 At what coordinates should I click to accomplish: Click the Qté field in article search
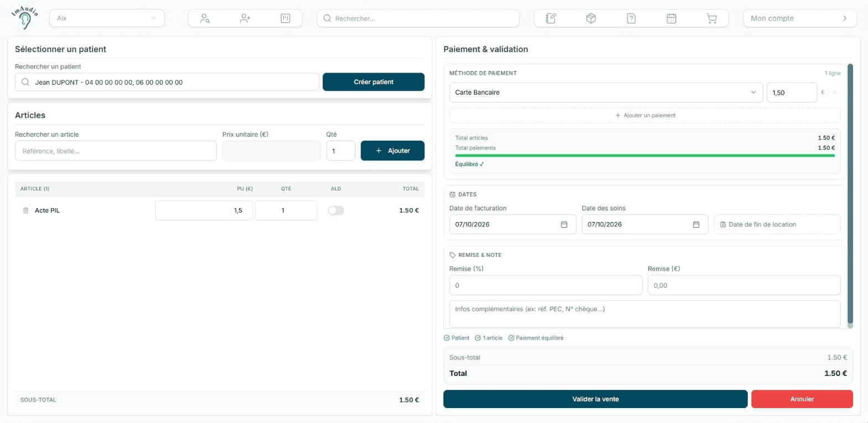(340, 151)
